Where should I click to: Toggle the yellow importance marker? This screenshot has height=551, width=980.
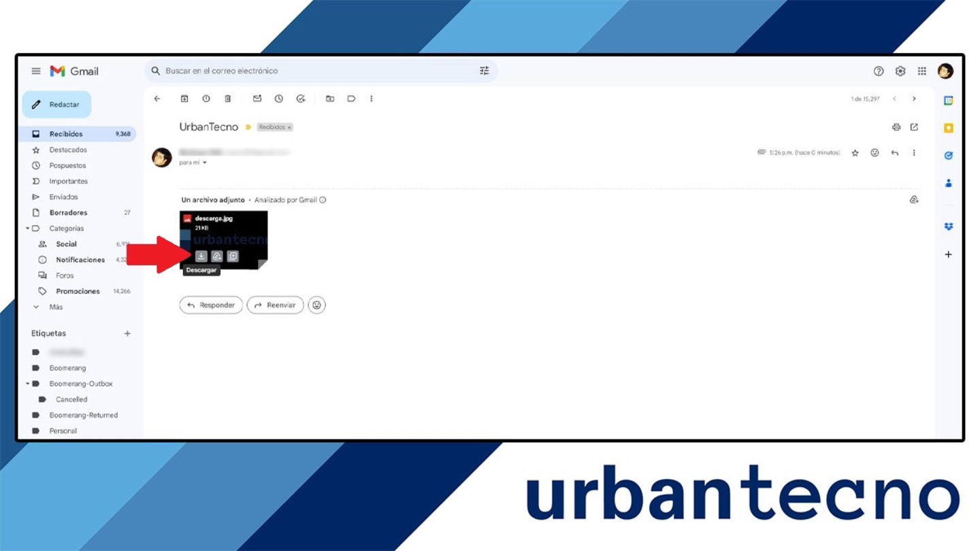pos(248,127)
